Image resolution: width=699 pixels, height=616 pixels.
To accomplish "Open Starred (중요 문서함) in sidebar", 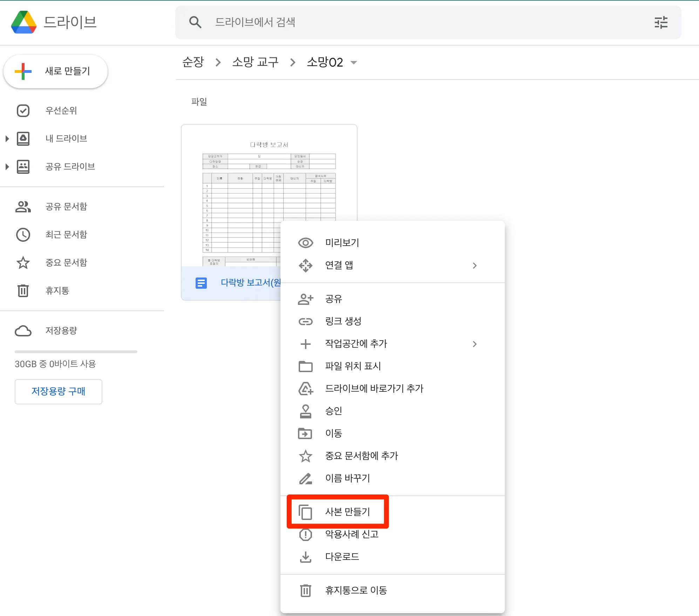I will coord(66,262).
